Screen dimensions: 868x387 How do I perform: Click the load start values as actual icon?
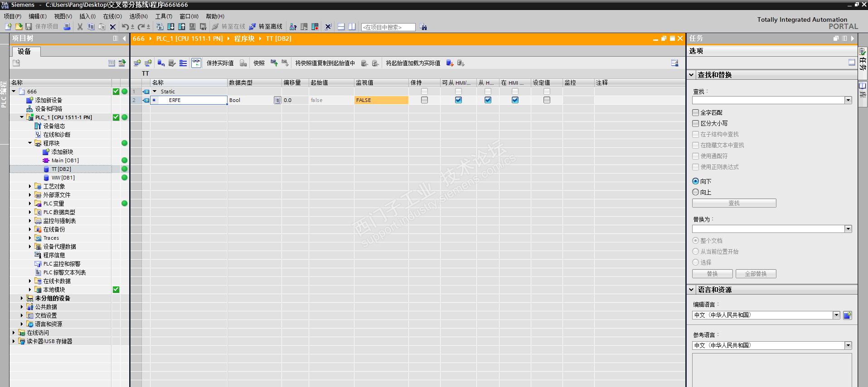point(450,63)
